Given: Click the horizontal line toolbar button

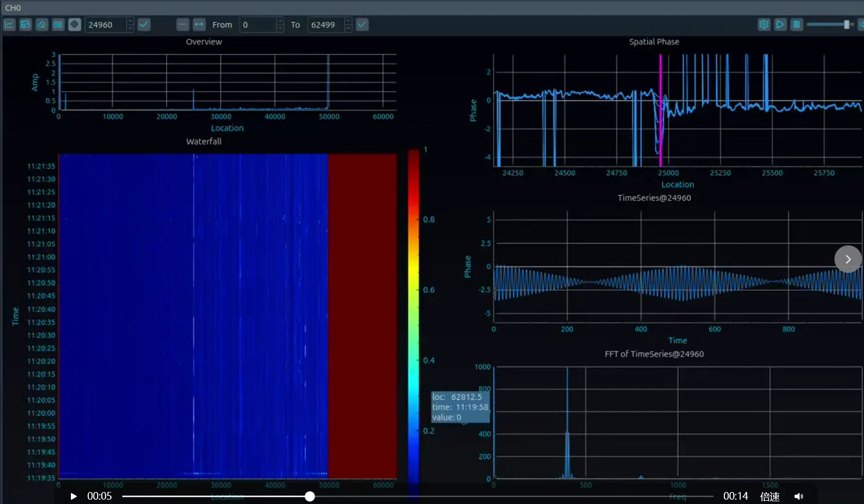Looking at the screenshot, I should pyautogui.click(x=183, y=25).
